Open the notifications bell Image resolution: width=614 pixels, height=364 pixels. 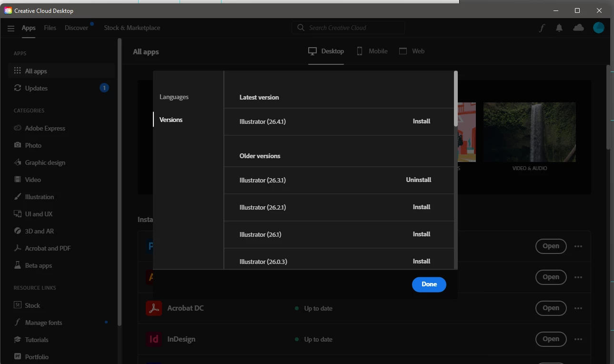pyautogui.click(x=559, y=28)
